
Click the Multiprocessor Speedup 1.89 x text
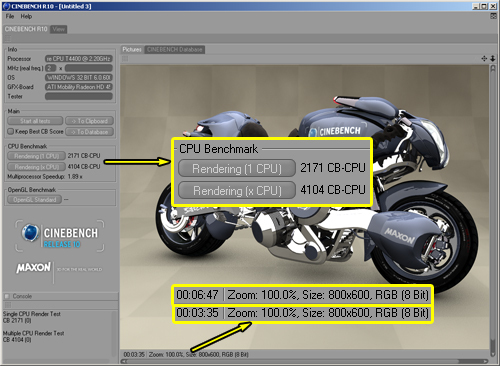point(45,177)
